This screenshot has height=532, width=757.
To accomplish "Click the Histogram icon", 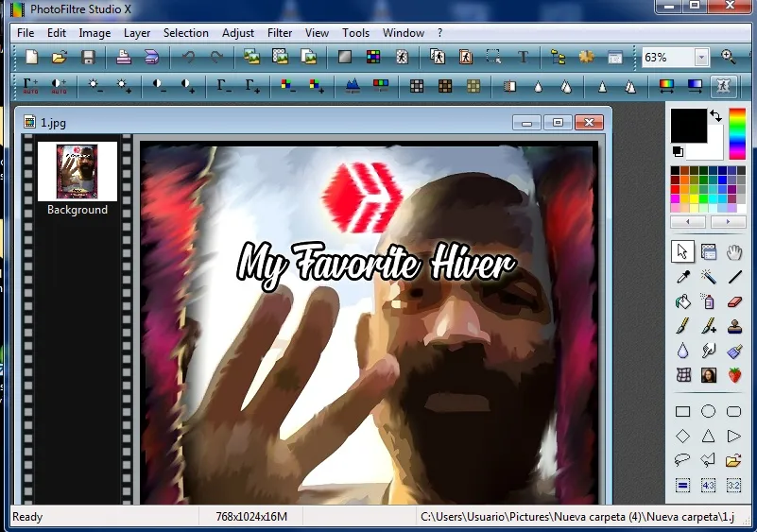I will [353, 86].
